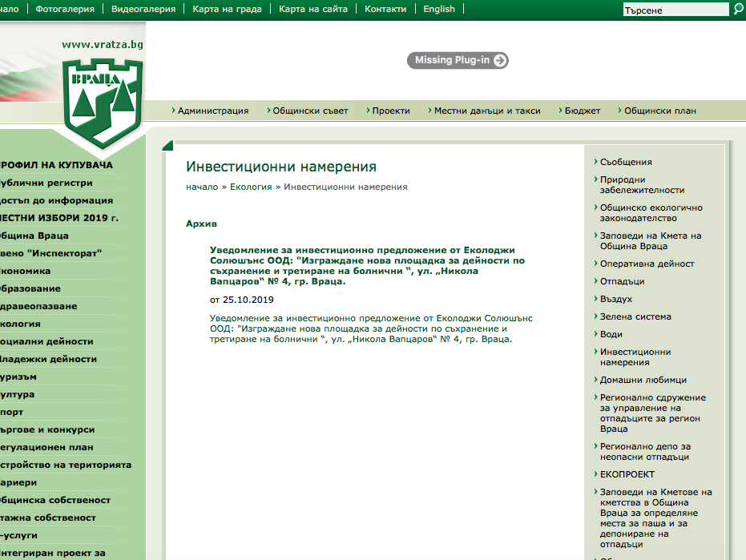This screenshot has height=560, width=746.
Task: Click the Инвестиционни намерения page heading
Action: click(x=281, y=167)
